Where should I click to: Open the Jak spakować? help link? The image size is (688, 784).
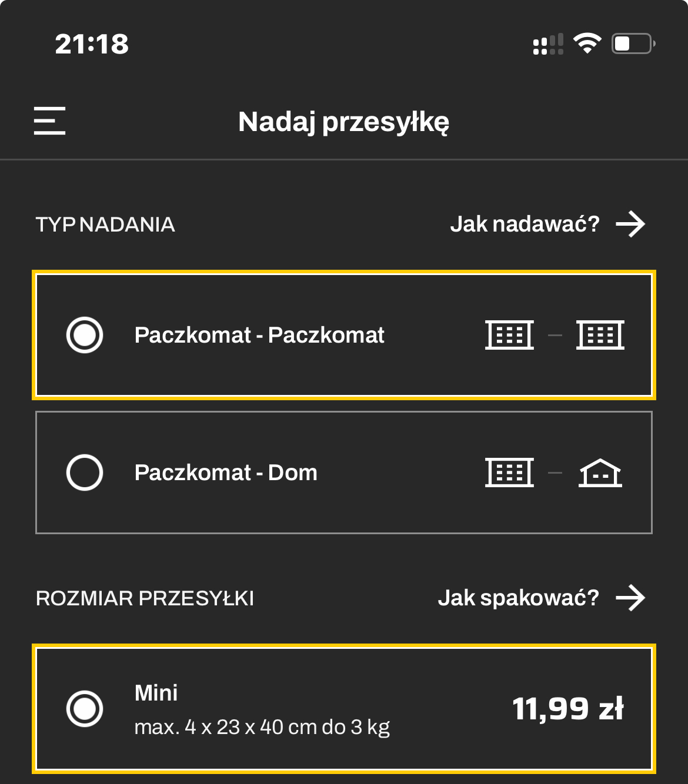(x=518, y=598)
